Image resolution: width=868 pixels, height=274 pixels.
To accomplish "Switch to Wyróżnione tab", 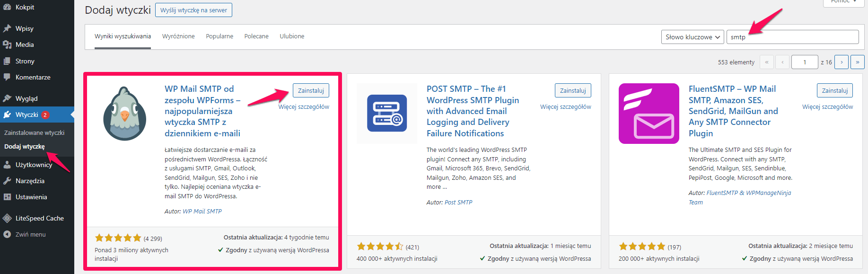I will 178,36.
